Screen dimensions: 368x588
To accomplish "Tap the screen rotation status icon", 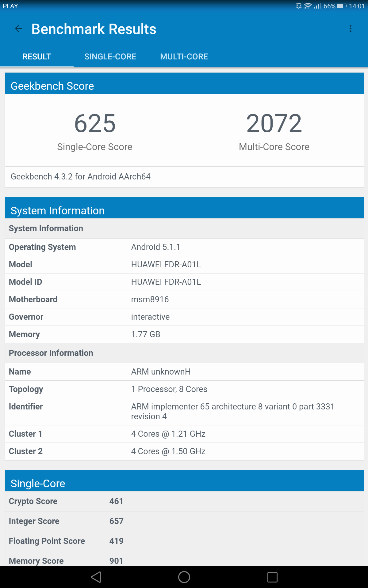I will coord(299,6).
